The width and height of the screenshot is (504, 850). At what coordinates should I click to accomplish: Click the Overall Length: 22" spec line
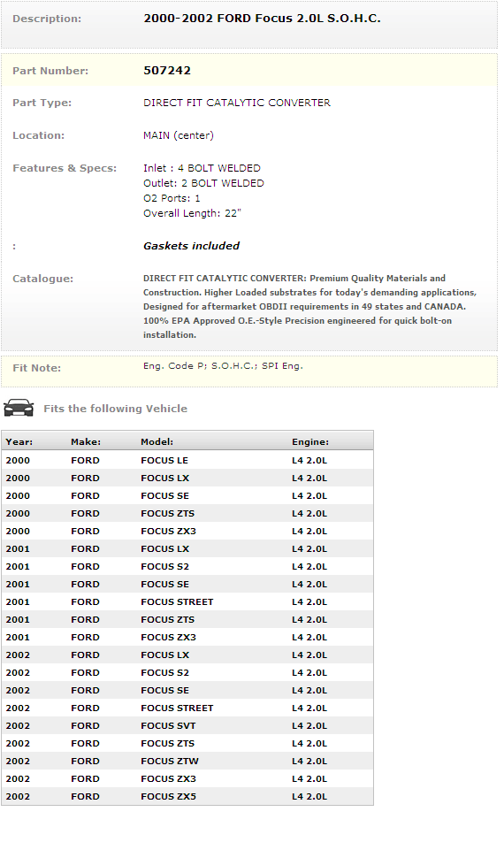pyautogui.click(x=192, y=213)
